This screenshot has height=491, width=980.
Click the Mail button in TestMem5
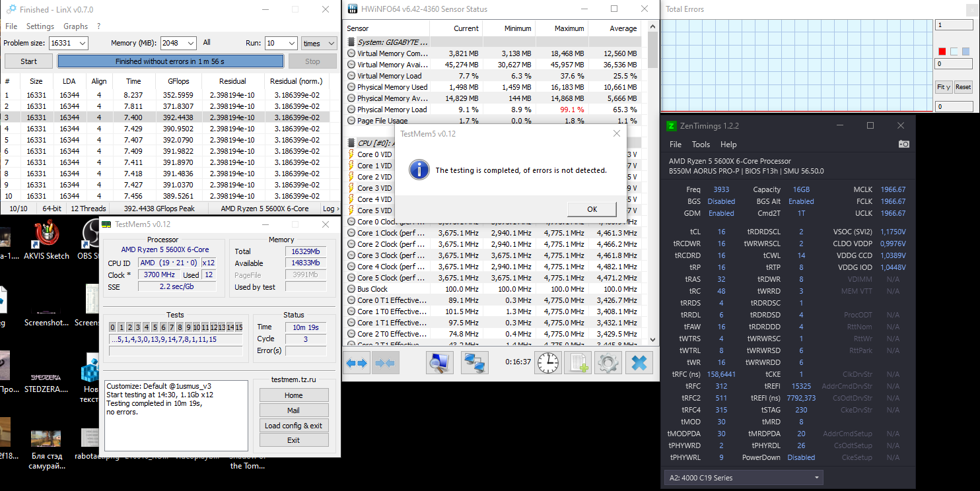[293, 410]
